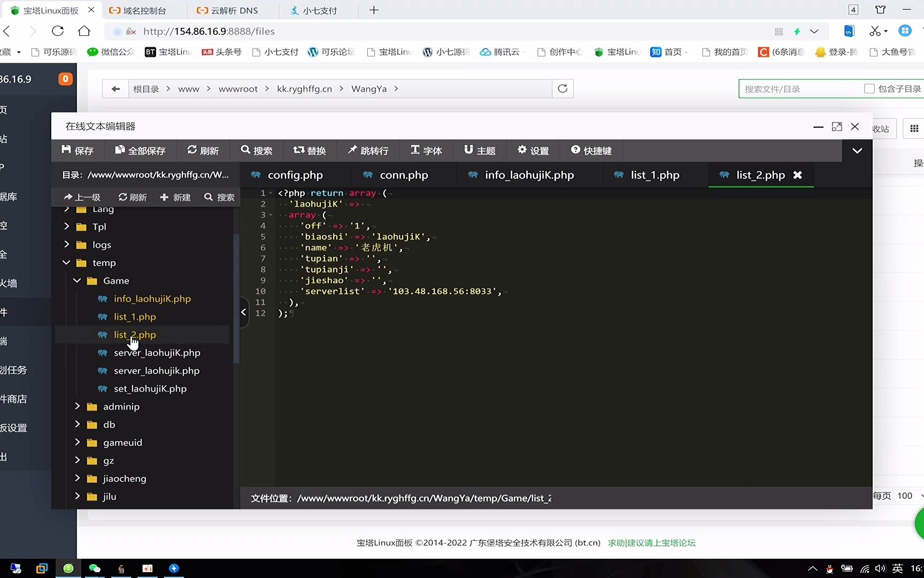The image size is (924, 578).
Task: Open editor 设置 settings
Action: click(533, 150)
